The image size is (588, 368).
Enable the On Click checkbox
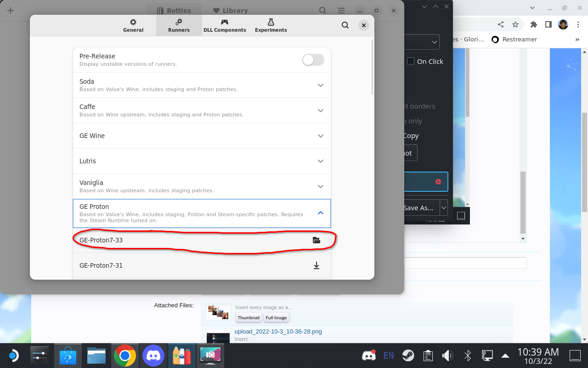point(411,61)
